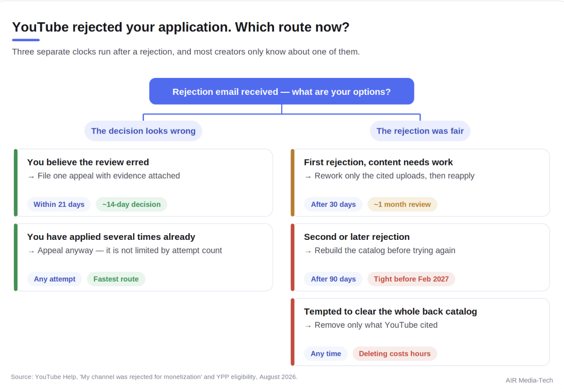564x392 pixels.
Task: Click the 'Tight before Feb 2027' red tag
Action: [x=411, y=279]
